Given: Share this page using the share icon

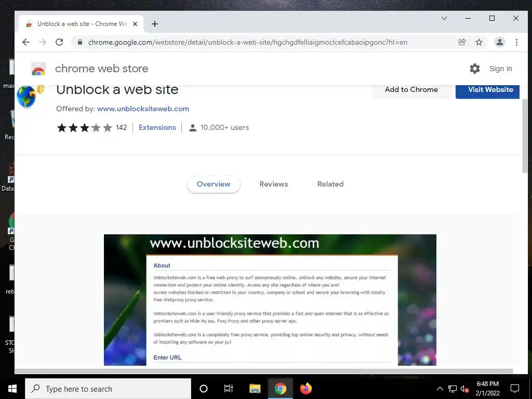Looking at the screenshot, I should point(462,42).
